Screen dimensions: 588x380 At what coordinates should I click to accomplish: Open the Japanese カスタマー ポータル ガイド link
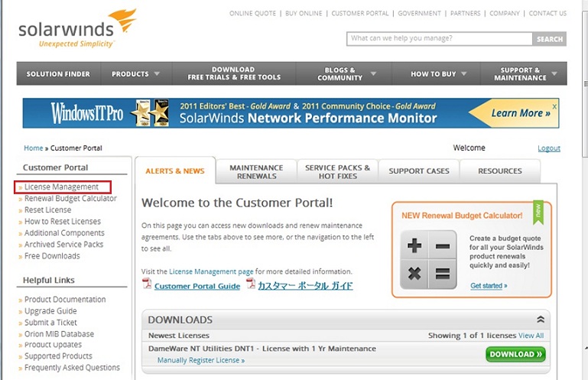point(305,286)
